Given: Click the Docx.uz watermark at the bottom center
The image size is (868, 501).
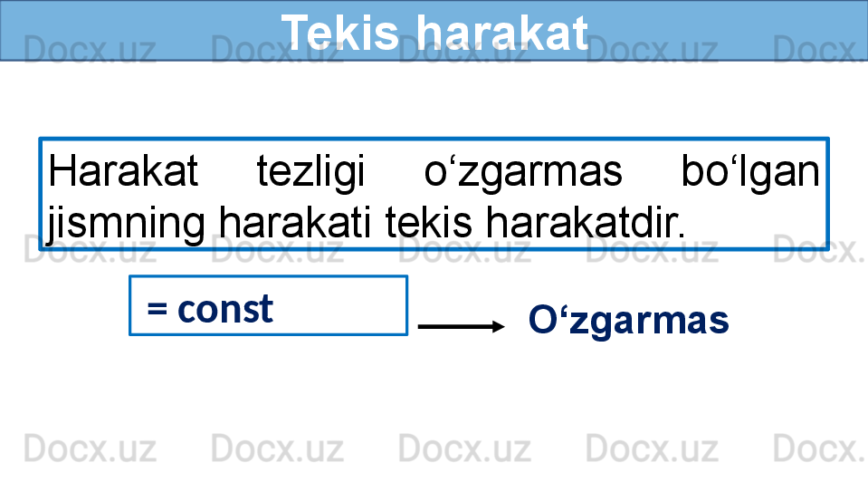Looking at the screenshot, I should (x=464, y=448).
